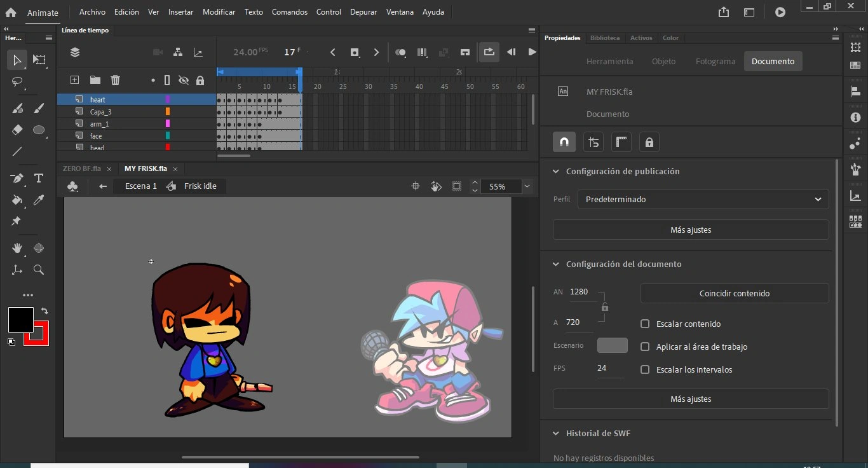Enable Escalar contenido checkbox
Image resolution: width=868 pixels, height=468 pixels.
pyautogui.click(x=645, y=324)
